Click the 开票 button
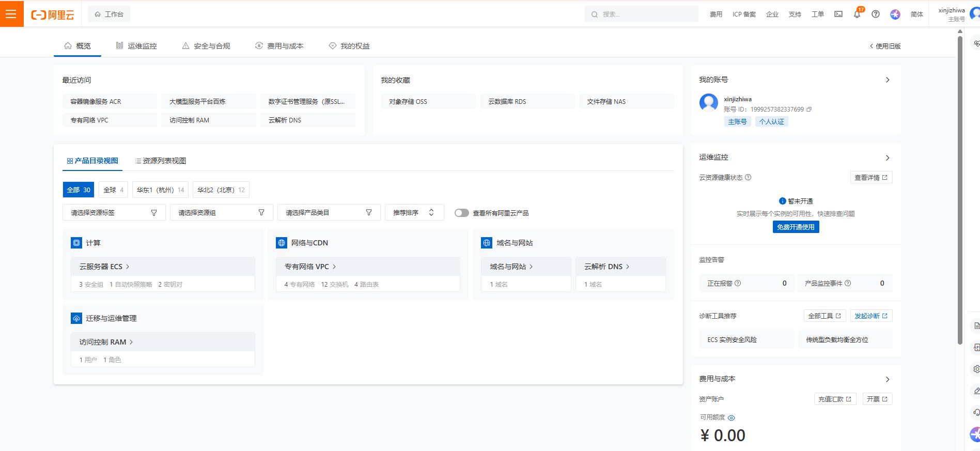This screenshot has height=451, width=980. pos(877,399)
